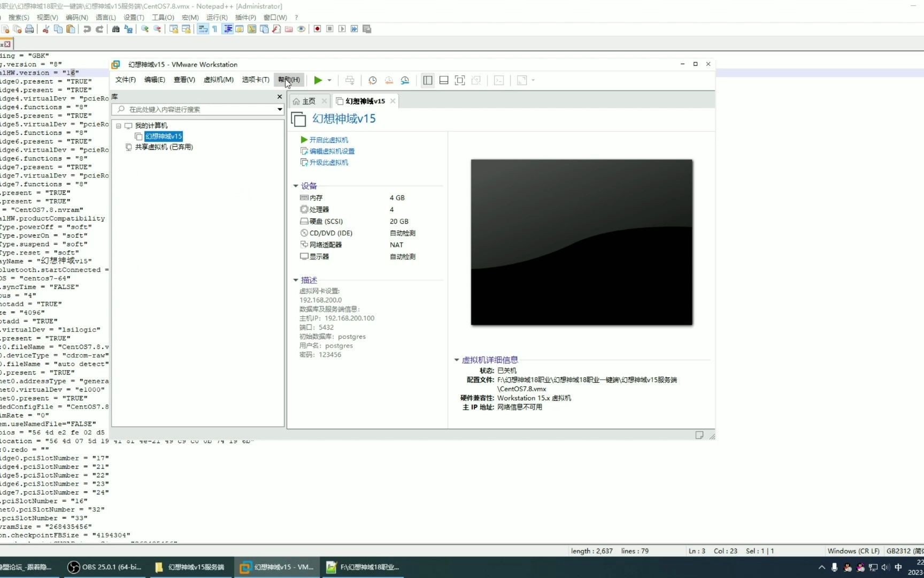Open 虚拟机(M) menu in VMware
Viewport: 924px width, 578px height.
click(x=219, y=80)
